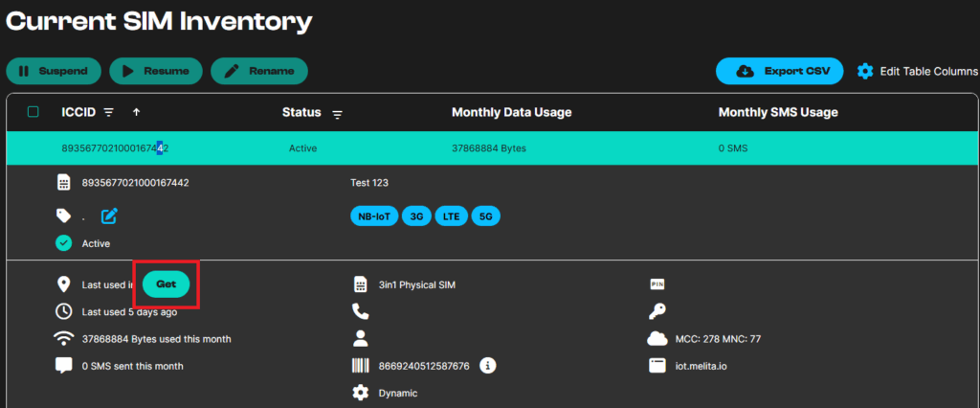Select the 5G network badge
This screenshot has width=980, height=408.
pos(485,216)
